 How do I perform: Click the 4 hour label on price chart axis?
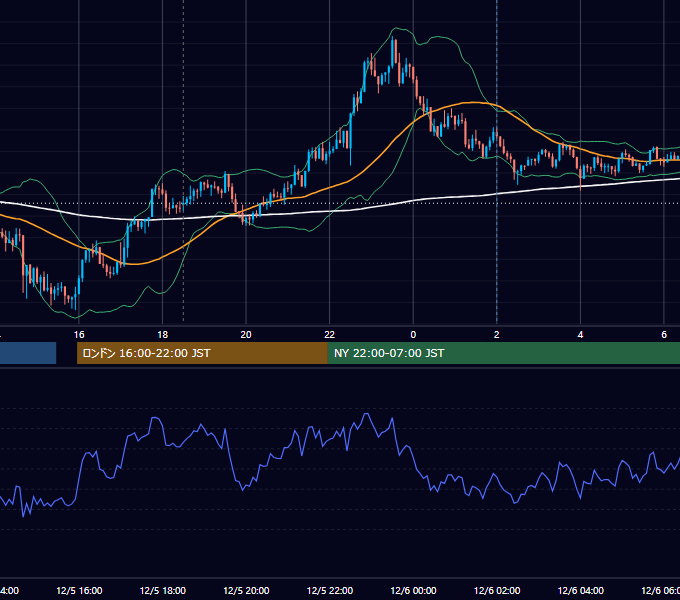click(x=580, y=334)
